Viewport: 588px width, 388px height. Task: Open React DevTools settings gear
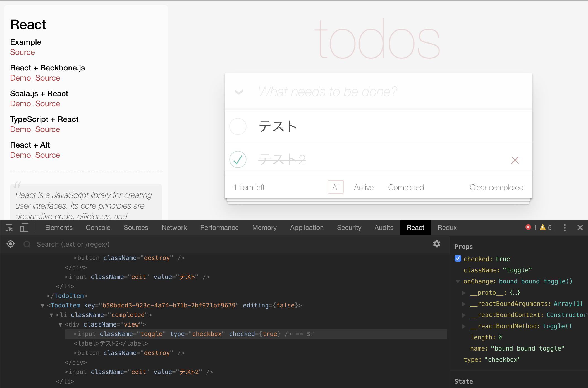pos(436,244)
